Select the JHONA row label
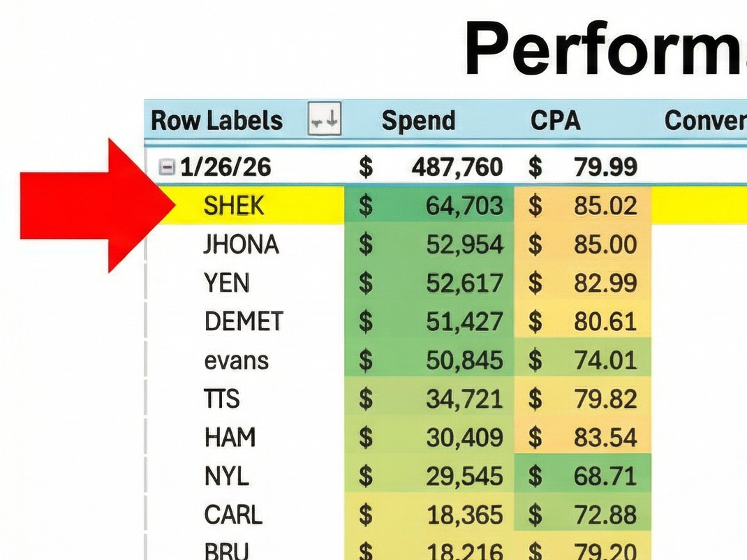The image size is (747, 560). 241,244
